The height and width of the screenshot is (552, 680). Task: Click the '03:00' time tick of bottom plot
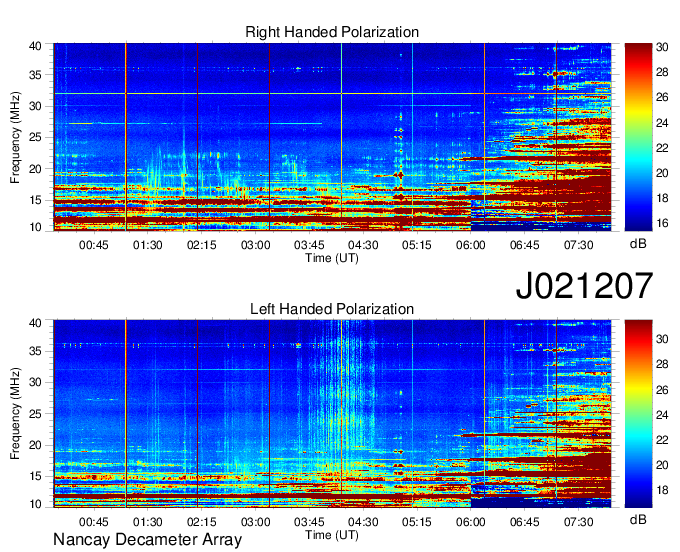255,522
